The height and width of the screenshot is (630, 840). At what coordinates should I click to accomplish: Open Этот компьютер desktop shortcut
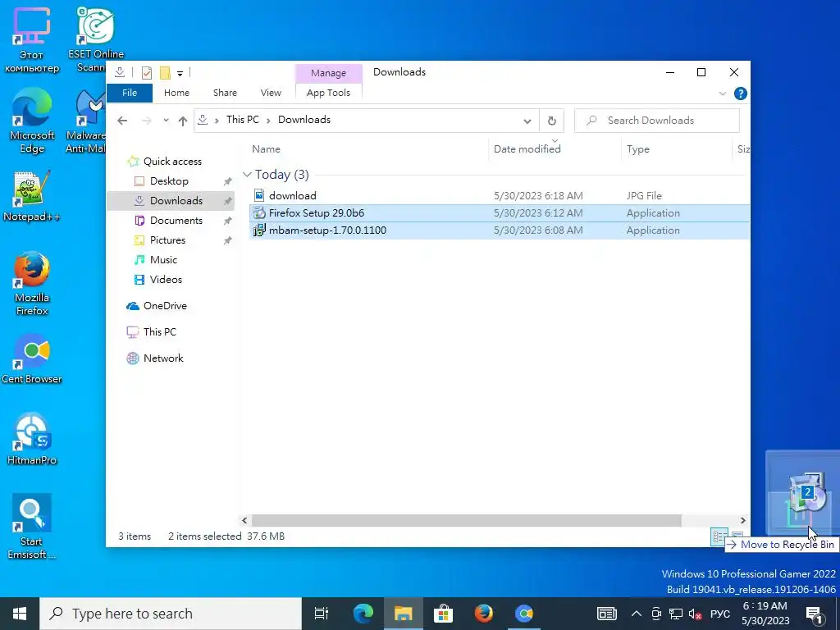click(32, 40)
